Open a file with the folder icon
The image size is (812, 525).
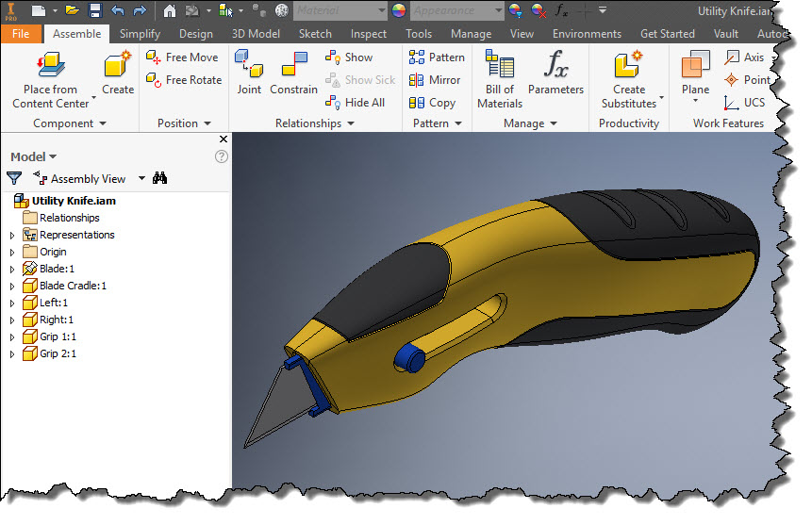[72, 10]
